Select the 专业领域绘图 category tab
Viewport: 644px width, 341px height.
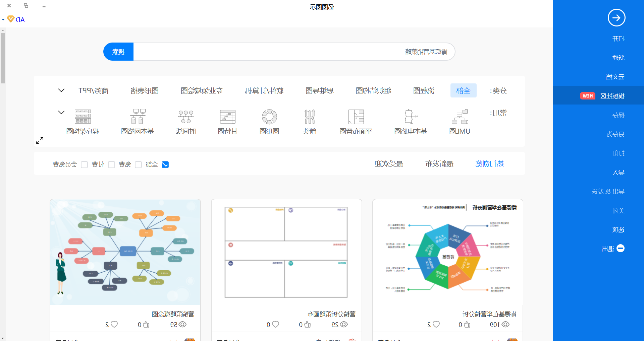tap(202, 90)
